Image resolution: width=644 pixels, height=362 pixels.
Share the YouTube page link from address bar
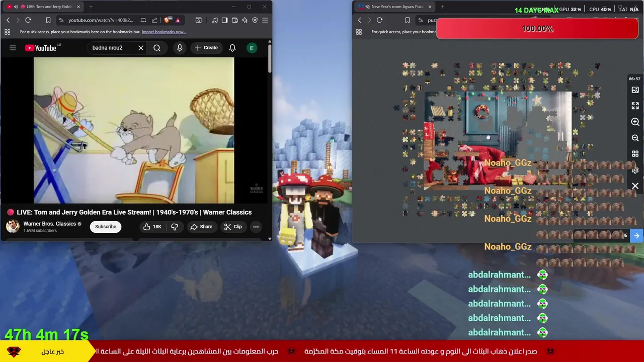click(154, 20)
